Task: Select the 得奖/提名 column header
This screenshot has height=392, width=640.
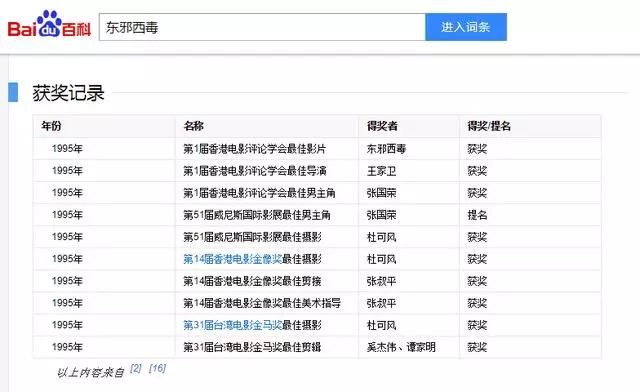Action: tap(489, 126)
